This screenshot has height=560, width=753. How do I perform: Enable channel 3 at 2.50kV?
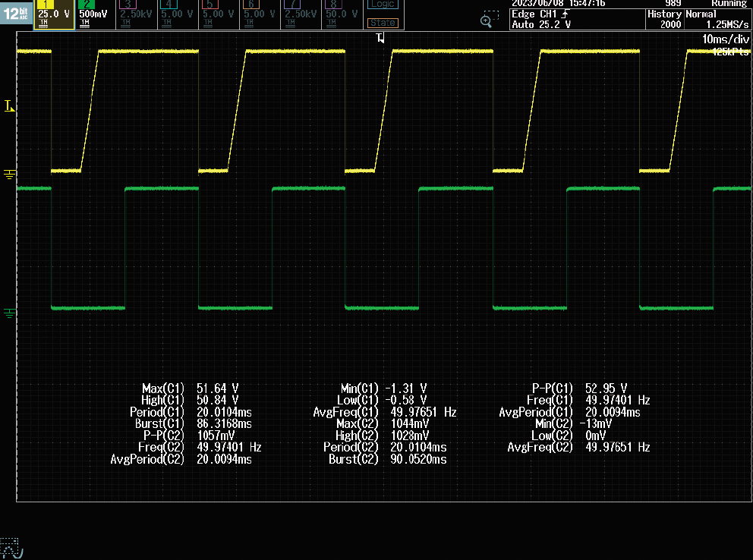tap(137, 14)
